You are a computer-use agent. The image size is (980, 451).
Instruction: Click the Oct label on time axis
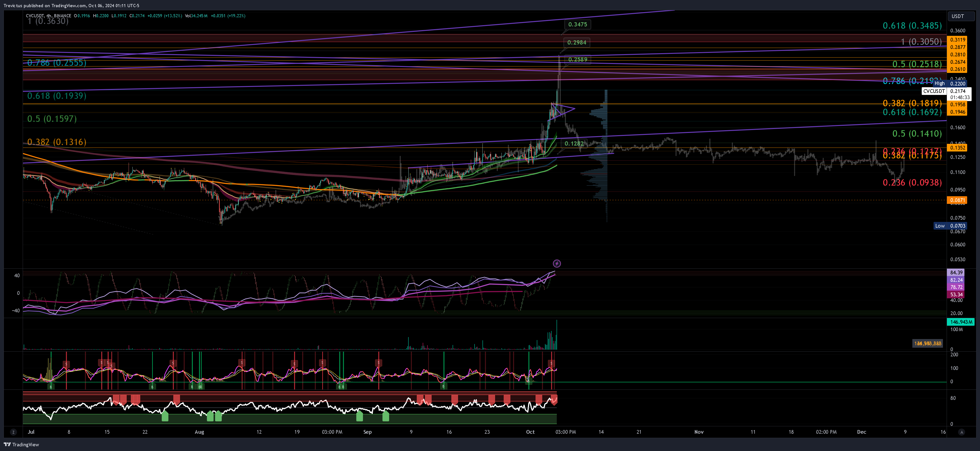(x=530, y=432)
